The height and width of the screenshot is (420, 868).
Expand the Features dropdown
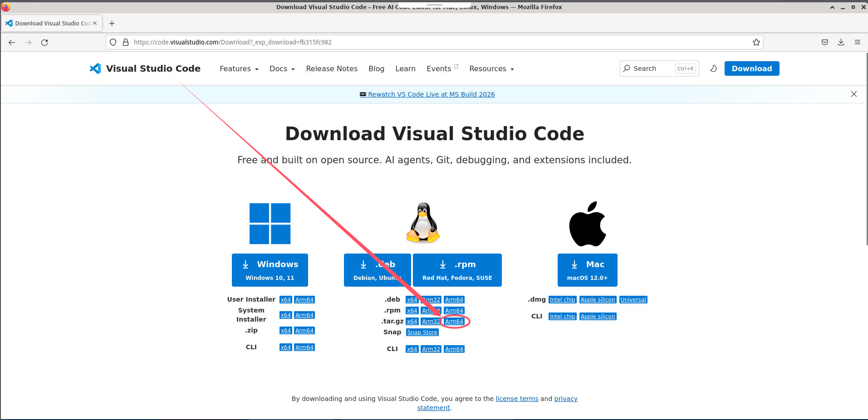(239, 68)
